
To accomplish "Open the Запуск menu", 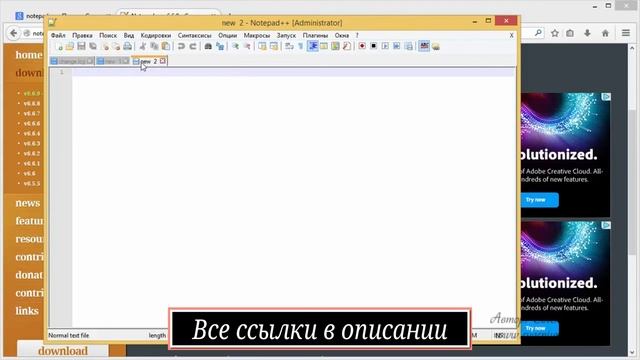I will (x=286, y=36).
